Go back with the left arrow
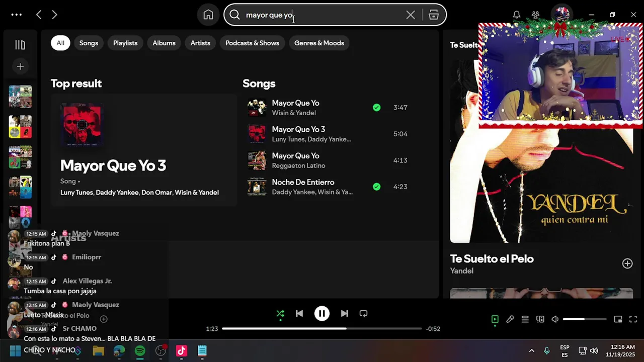The image size is (644, 362). [39, 15]
